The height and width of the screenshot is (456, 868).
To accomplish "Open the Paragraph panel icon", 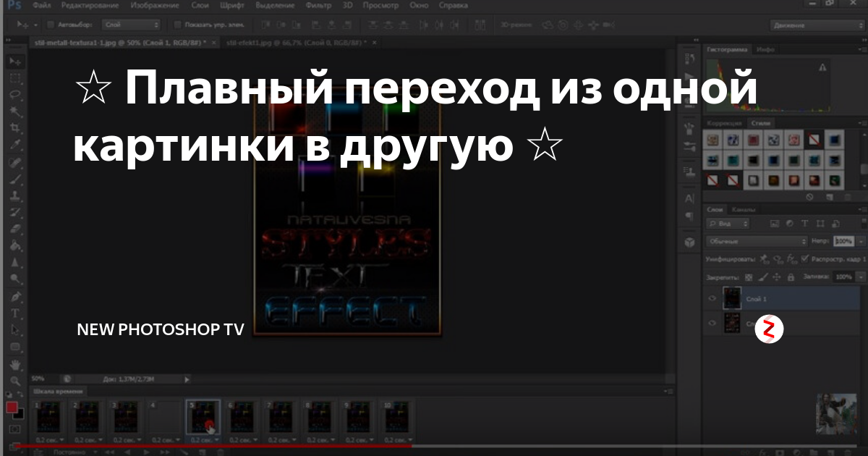I will tap(689, 216).
